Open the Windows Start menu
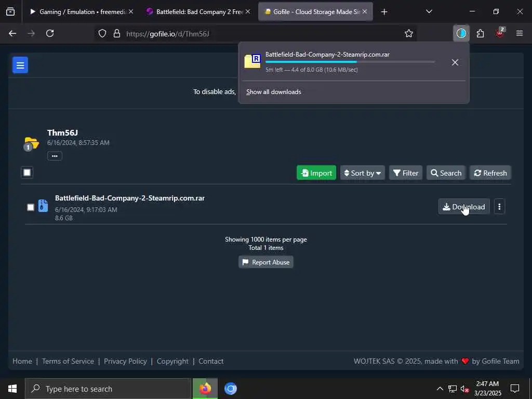 (12, 389)
